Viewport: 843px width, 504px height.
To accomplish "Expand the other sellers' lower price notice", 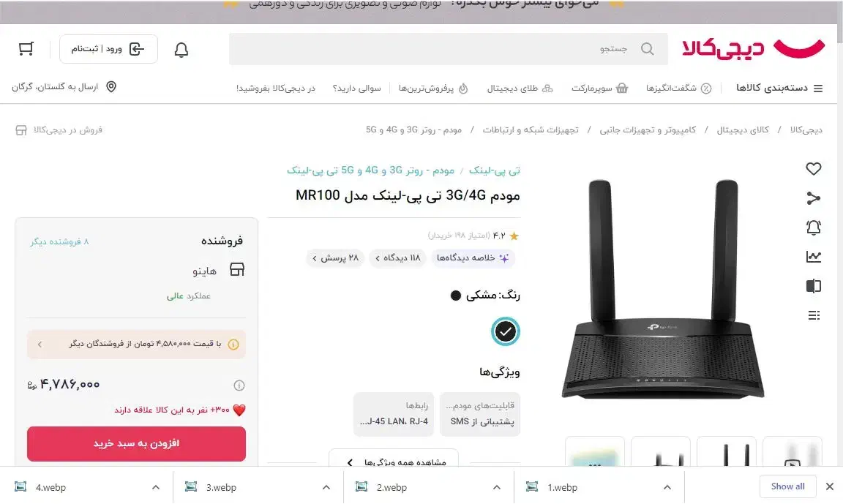I will click(137, 344).
